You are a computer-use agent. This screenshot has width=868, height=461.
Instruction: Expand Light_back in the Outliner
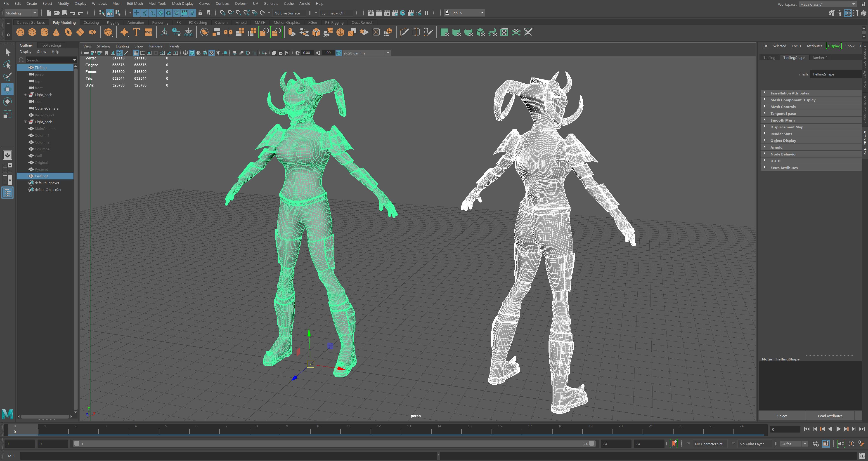pos(26,95)
